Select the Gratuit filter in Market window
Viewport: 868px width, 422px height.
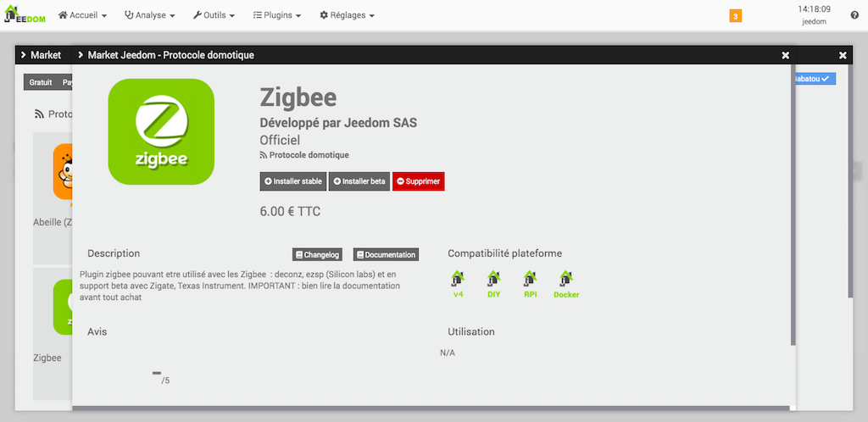click(41, 82)
